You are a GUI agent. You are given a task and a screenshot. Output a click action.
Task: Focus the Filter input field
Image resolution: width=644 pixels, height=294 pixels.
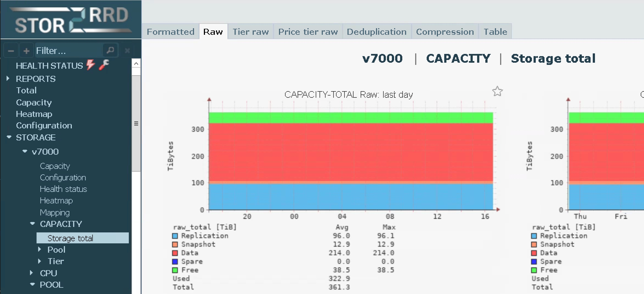(x=69, y=51)
